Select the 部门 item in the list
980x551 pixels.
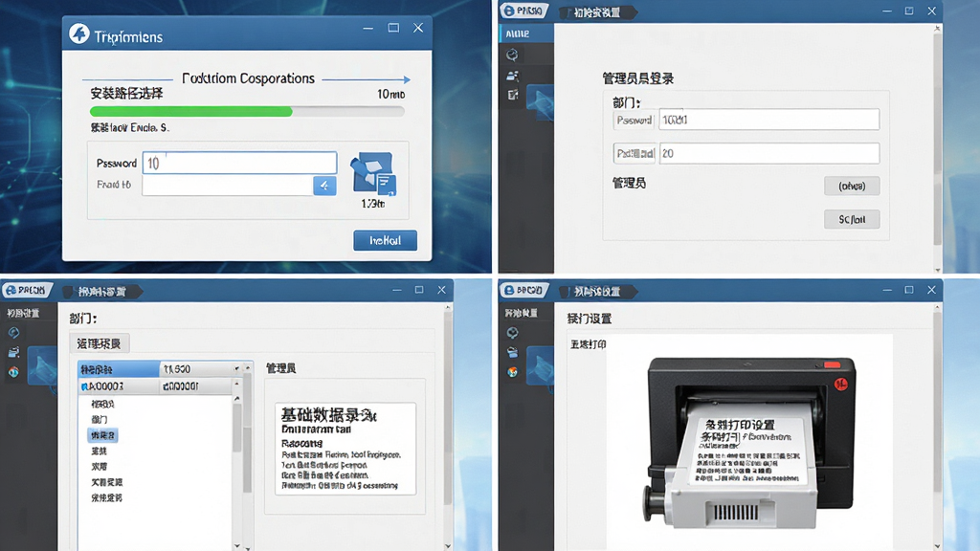[x=100, y=420]
